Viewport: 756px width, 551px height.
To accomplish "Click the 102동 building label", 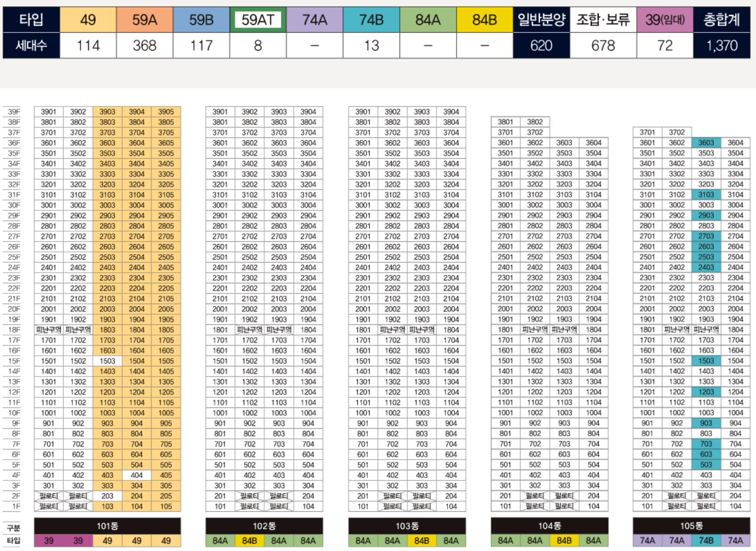I will (264, 526).
